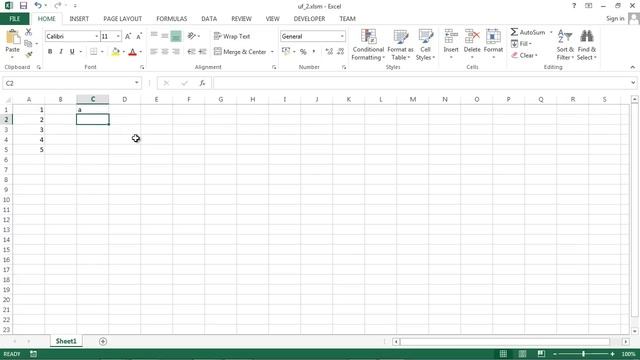Click the Merge & Center button
The image size is (640, 360).
(x=240, y=52)
